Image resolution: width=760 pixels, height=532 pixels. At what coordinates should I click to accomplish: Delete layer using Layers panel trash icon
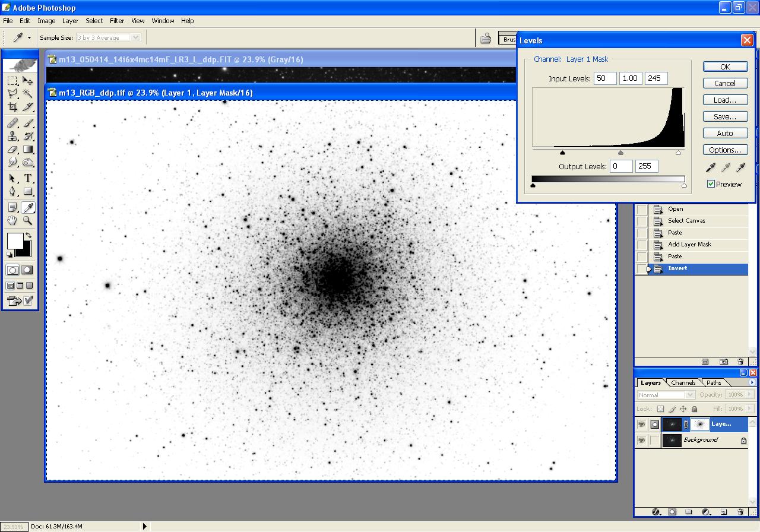pyautogui.click(x=740, y=512)
